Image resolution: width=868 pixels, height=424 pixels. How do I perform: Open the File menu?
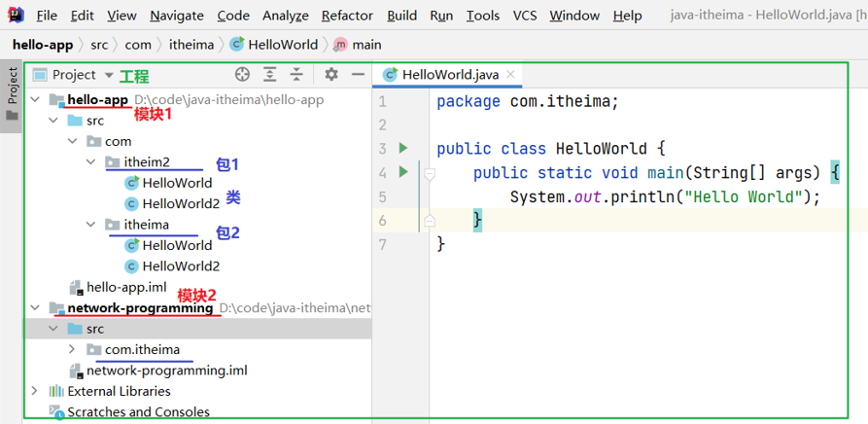point(47,16)
